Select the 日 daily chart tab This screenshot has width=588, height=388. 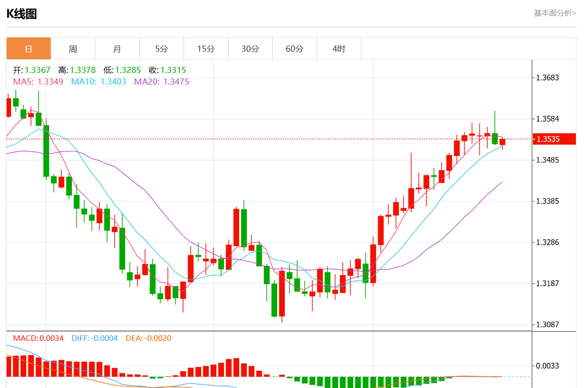pyautogui.click(x=28, y=49)
